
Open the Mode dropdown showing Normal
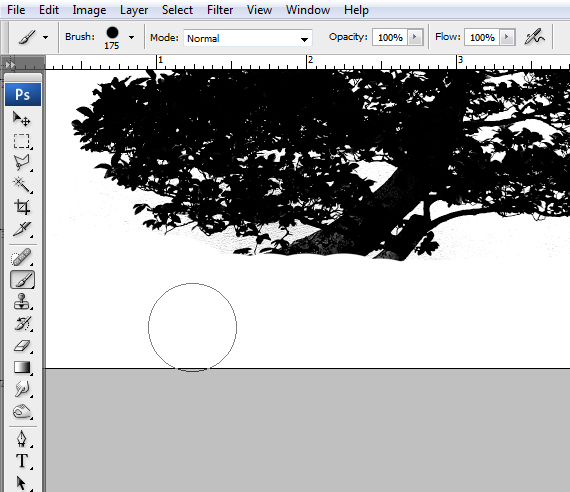[x=248, y=38]
